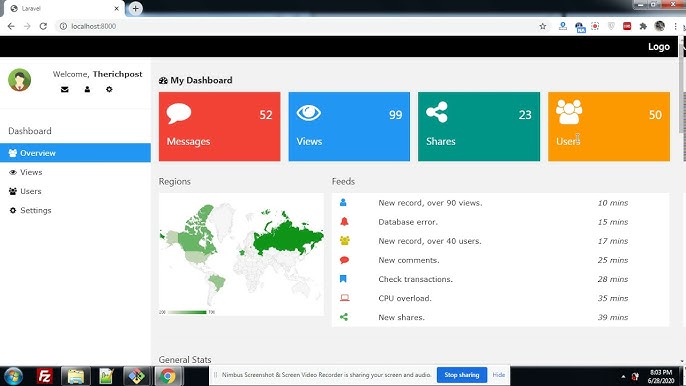Click the green share icon in Feeds
Image resolution: width=686 pixels, height=386 pixels.
344,317
